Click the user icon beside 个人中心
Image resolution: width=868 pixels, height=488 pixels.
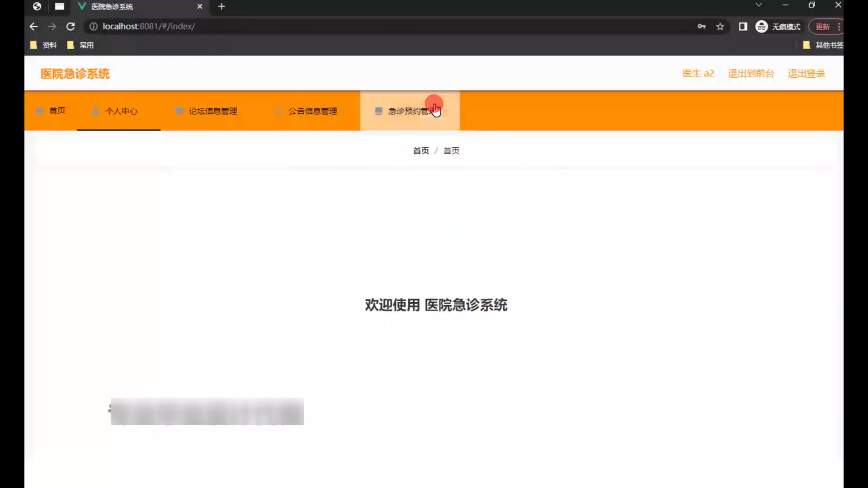pos(95,111)
